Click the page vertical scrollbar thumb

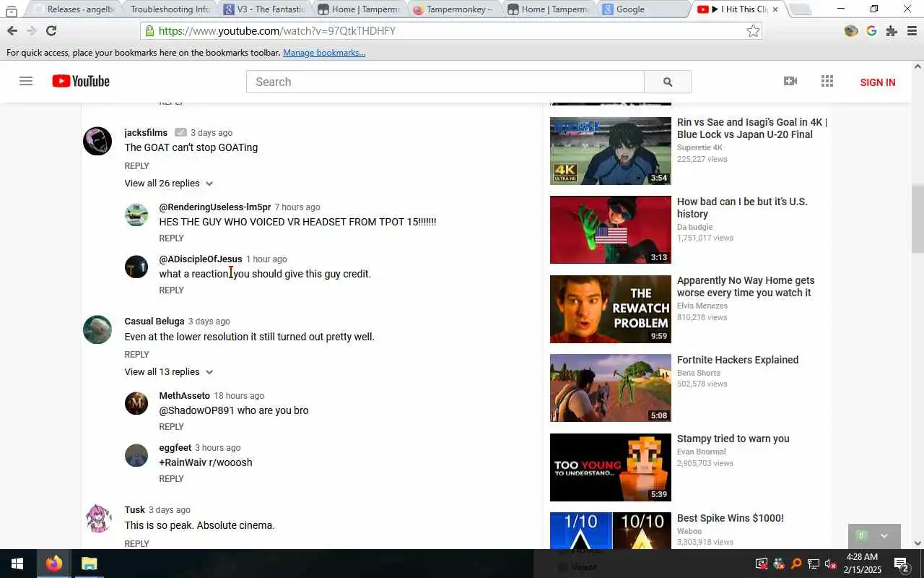[918, 219]
